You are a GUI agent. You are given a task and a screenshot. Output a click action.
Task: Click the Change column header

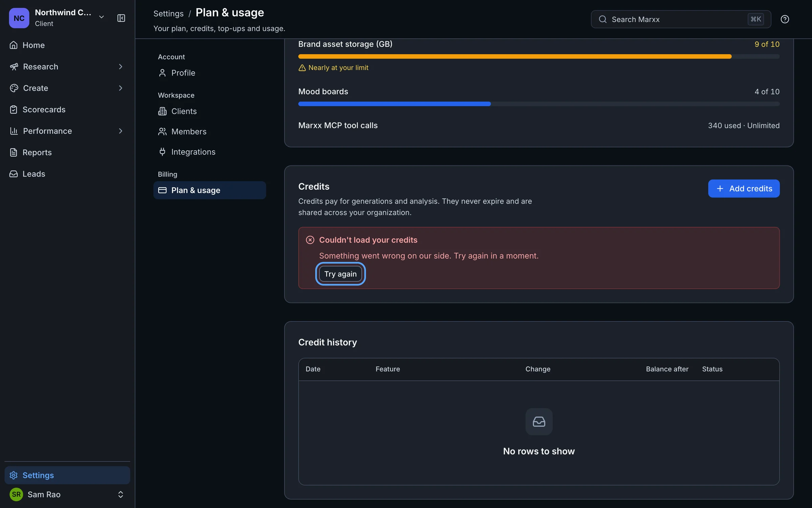pyautogui.click(x=538, y=369)
